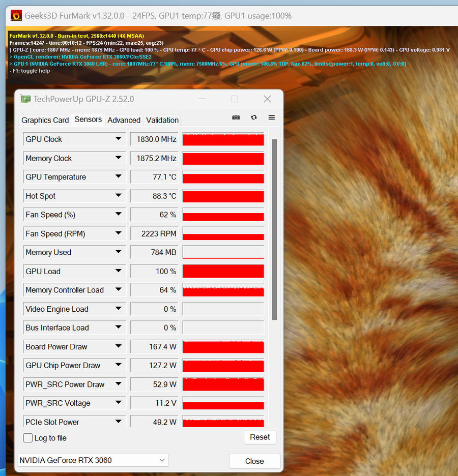Click the PWR_SRC Voltage value 11.2 V
The height and width of the screenshot is (476, 458).
pos(154,403)
